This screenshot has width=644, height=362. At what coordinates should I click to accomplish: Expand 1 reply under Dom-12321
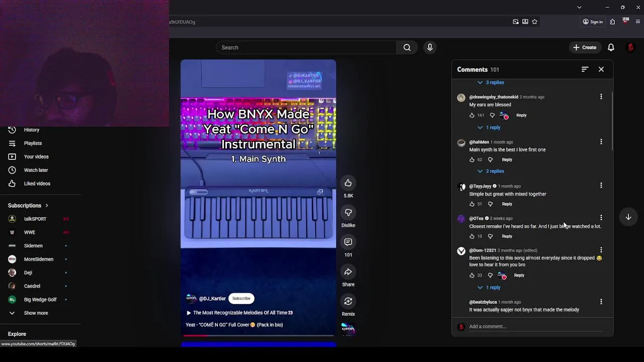(x=489, y=288)
